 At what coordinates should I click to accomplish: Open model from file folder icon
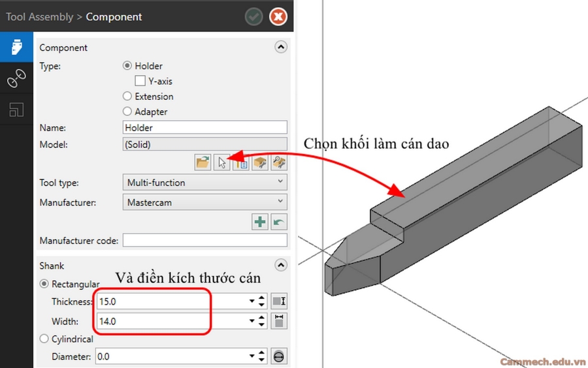click(x=203, y=162)
